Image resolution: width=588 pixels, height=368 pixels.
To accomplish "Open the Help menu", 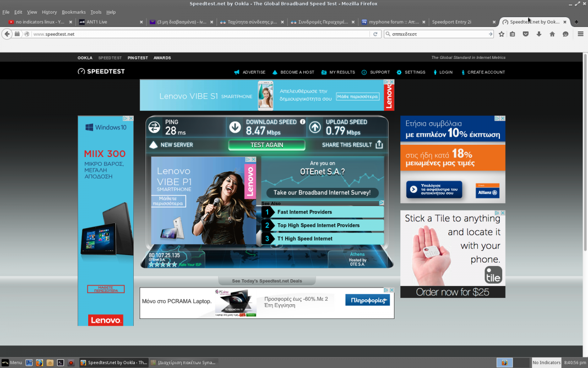I will pos(111,12).
